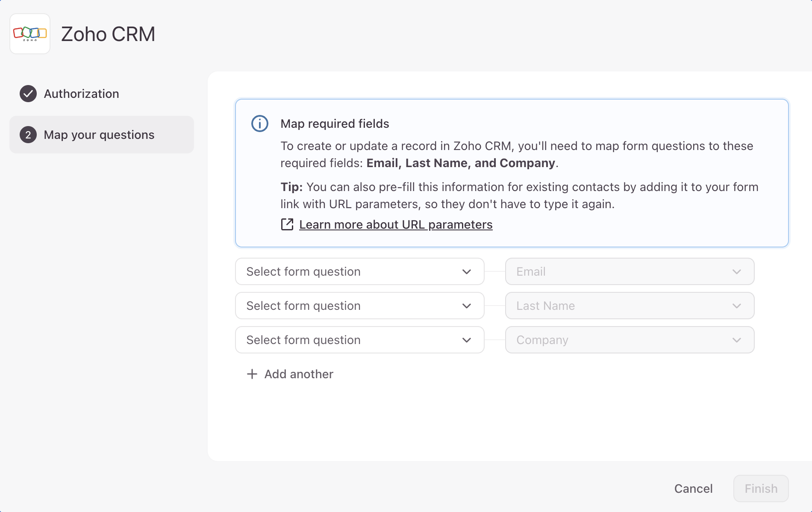
Task: Open form question dropdown for Email
Action: coord(360,271)
